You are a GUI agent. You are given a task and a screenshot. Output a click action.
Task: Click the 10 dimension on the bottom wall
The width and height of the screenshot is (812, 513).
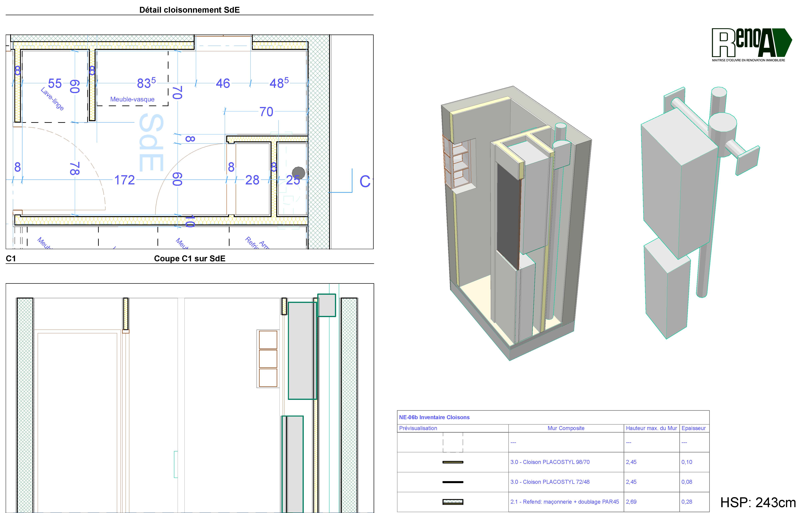(190, 221)
